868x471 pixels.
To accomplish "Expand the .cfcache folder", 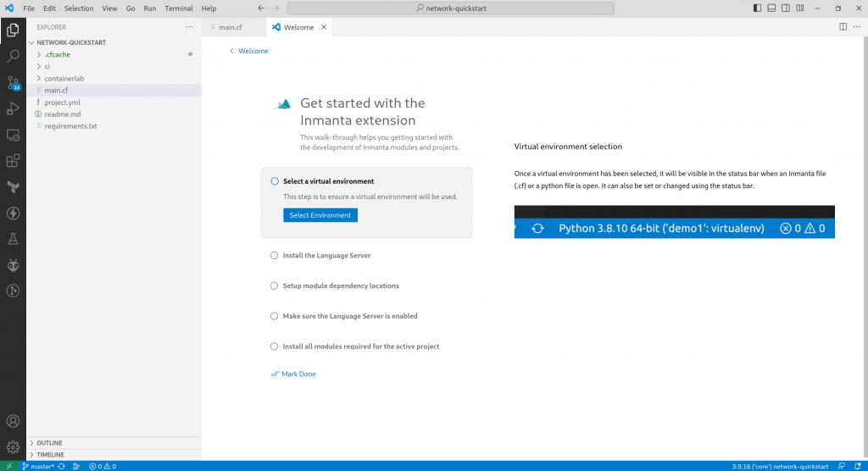I will pos(114,54).
